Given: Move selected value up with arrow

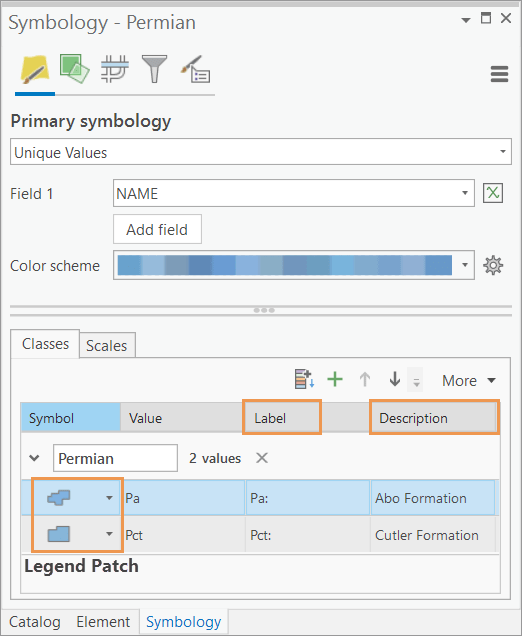Looking at the screenshot, I should click(365, 380).
